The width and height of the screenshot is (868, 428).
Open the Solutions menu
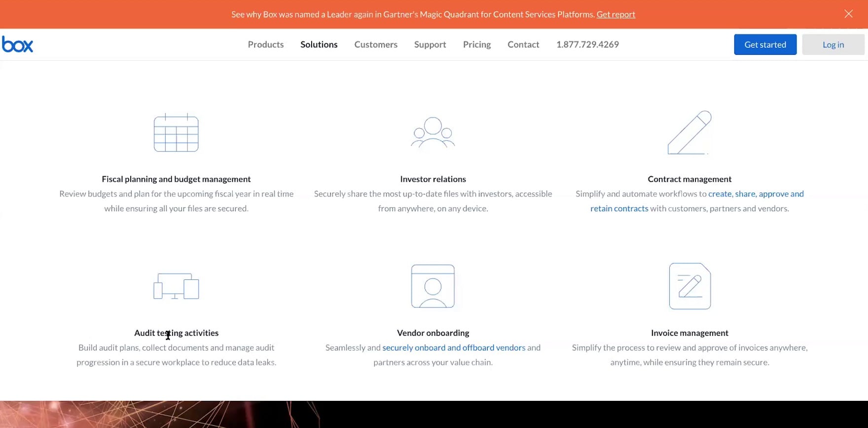pyautogui.click(x=319, y=44)
